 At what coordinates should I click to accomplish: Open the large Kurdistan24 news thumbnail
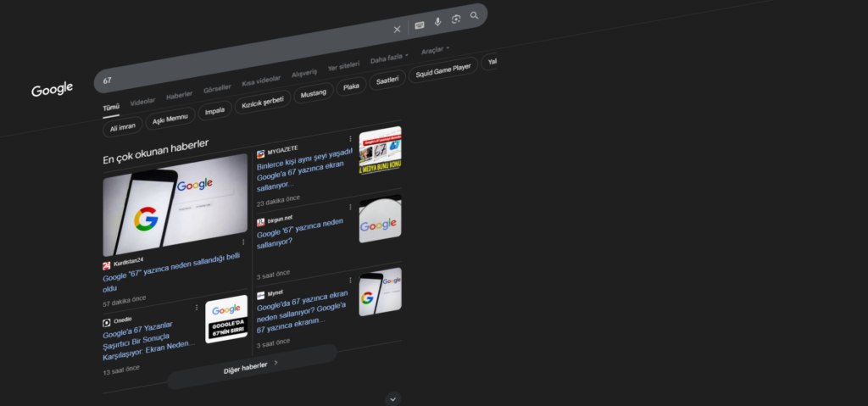coord(175,204)
